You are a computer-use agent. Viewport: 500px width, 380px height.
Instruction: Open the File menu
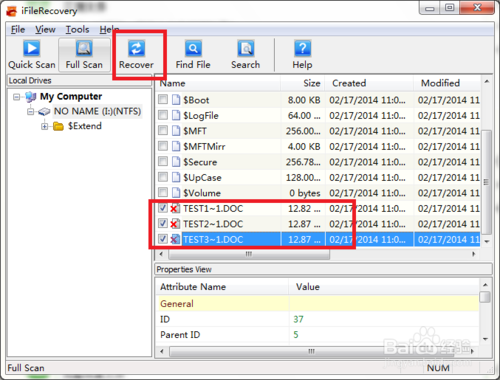coord(18,30)
